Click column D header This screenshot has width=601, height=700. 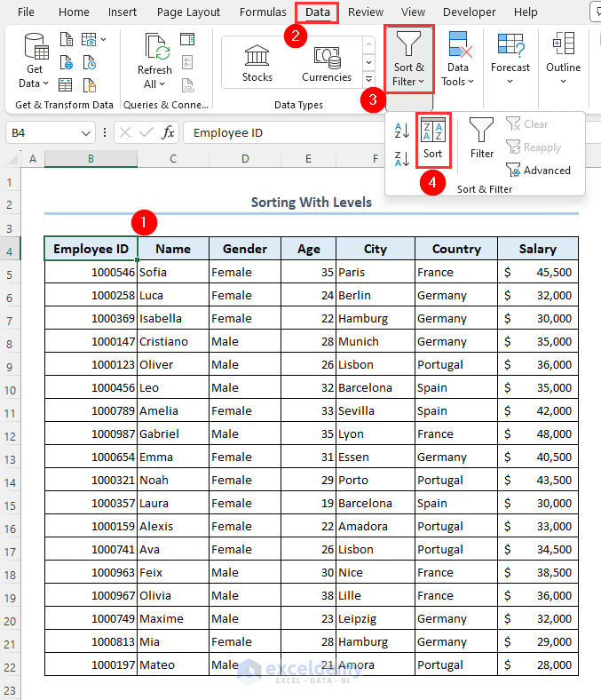[244, 159]
